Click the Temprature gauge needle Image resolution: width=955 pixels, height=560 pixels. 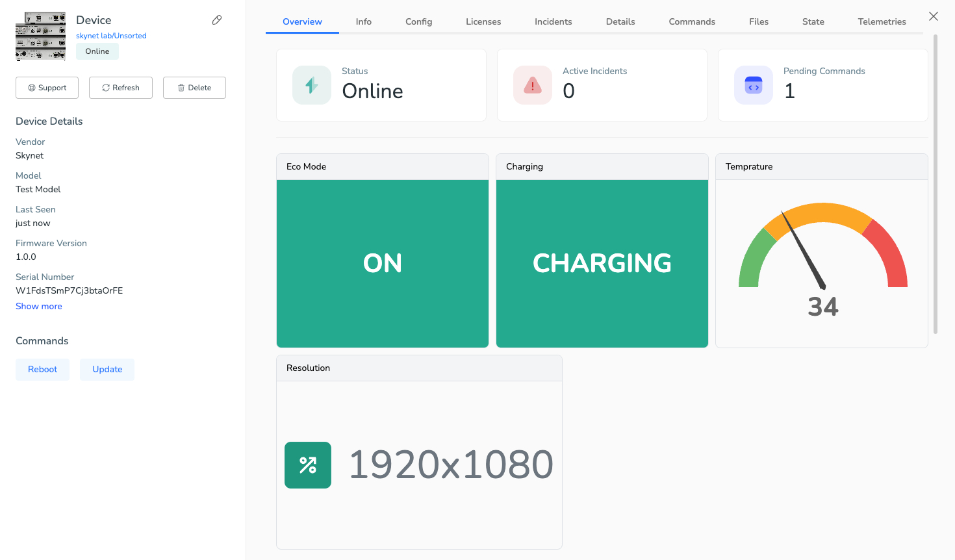click(x=803, y=249)
